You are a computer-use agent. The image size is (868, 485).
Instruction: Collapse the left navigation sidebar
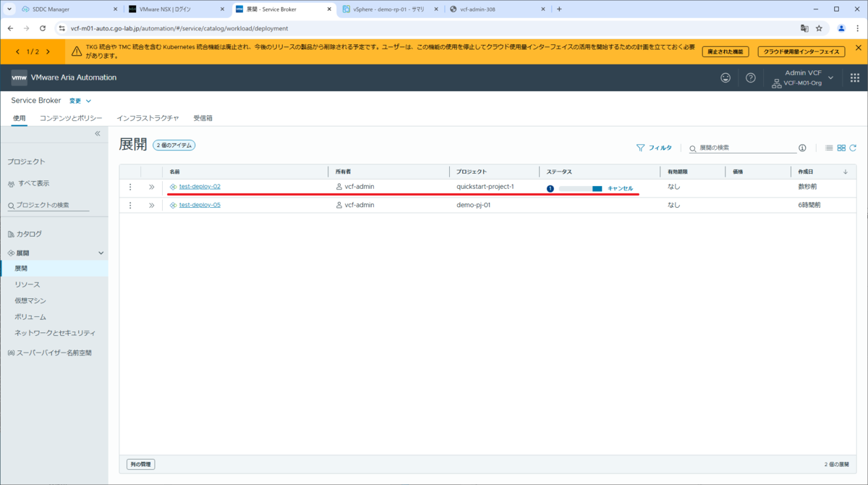[98, 133]
